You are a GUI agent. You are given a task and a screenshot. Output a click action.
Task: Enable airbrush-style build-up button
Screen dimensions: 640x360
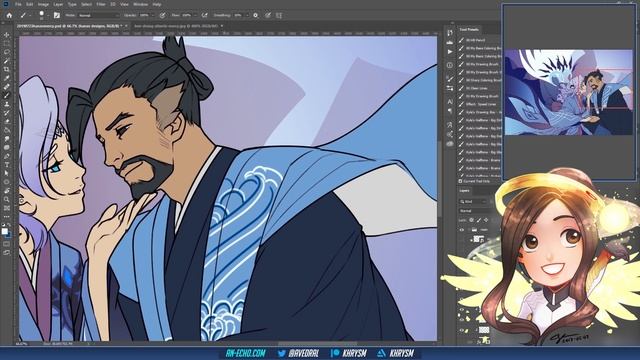click(204, 15)
